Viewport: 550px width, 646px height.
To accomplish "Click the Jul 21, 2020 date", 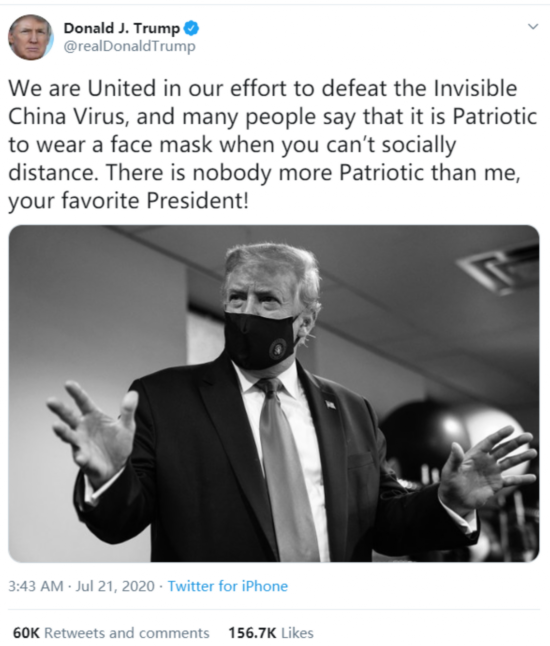I will pyautogui.click(x=115, y=586).
